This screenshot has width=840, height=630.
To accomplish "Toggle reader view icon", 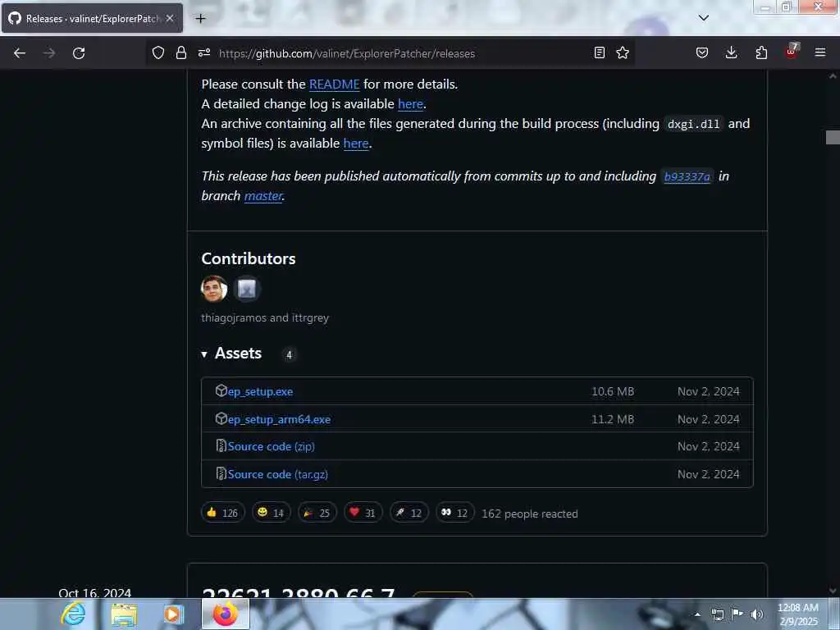I will [x=600, y=52].
